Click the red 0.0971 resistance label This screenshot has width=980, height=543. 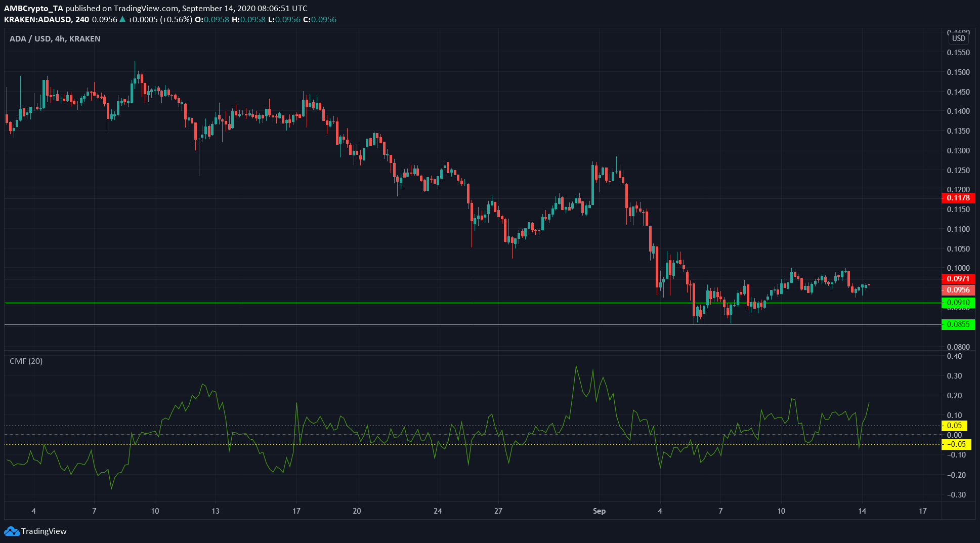958,279
